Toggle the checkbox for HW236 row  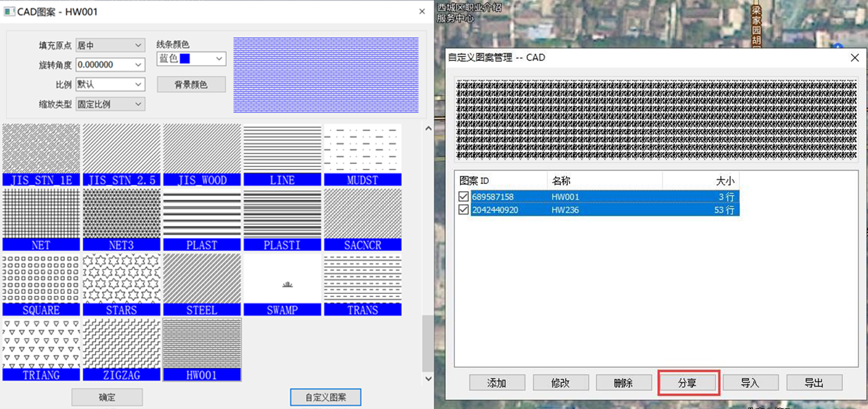coord(463,210)
